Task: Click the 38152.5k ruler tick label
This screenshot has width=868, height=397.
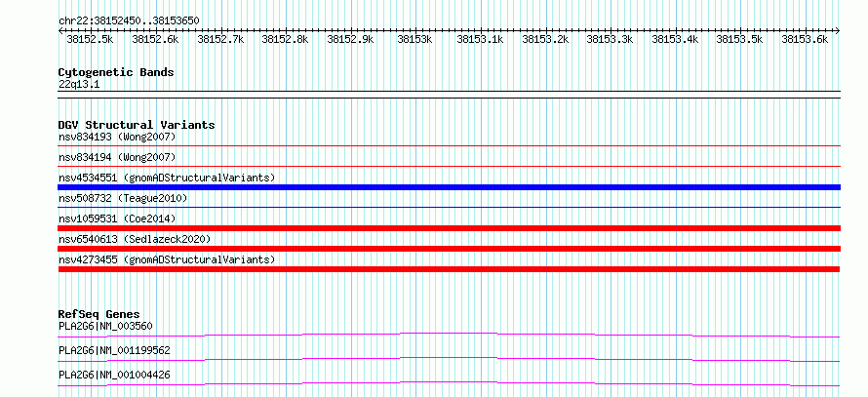Action: pyautogui.click(x=90, y=40)
